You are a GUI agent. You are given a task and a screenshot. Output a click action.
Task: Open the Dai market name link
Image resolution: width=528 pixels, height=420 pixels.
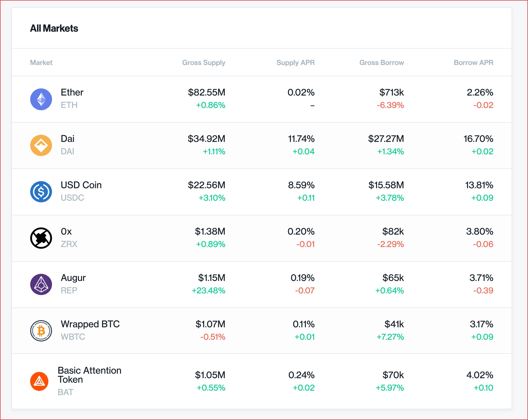[68, 139]
